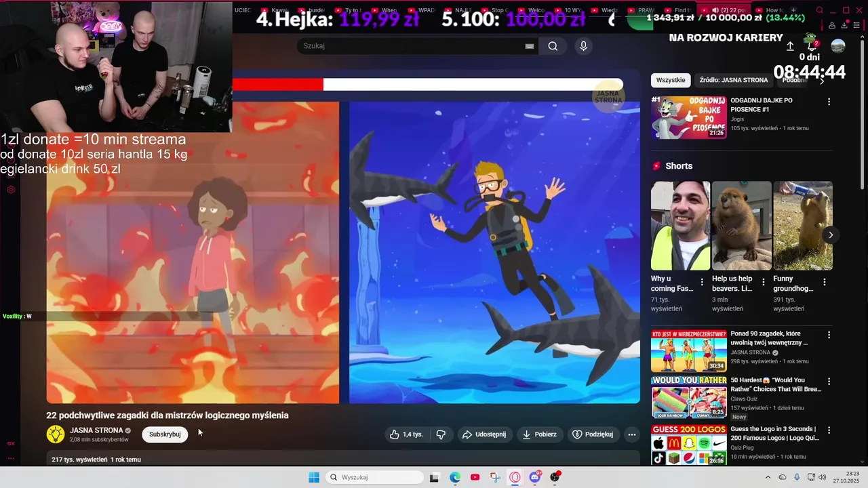868x488 pixels.
Task: Open options menu for ODGADNIJ BAJKE PO PIOSENCE video
Action: (x=829, y=102)
